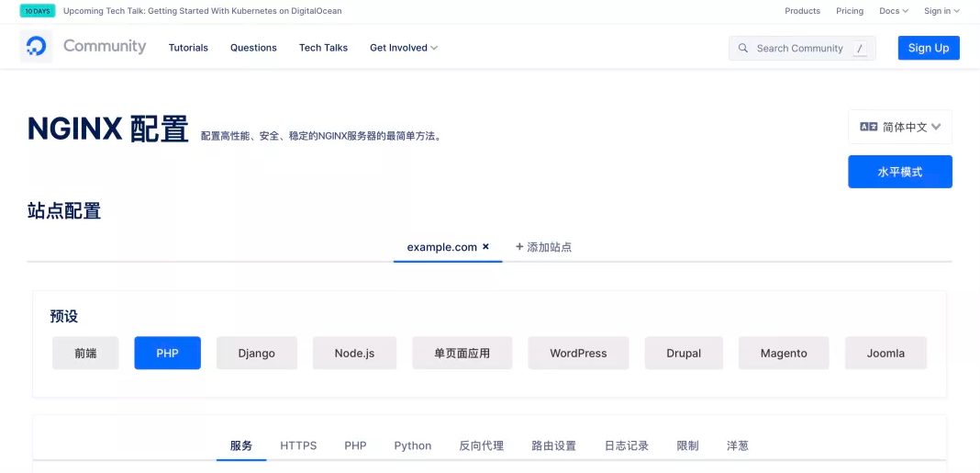Switch to the 反向代理 tab
The height and width of the screenshot is (473, 980).
coord(481,445)
